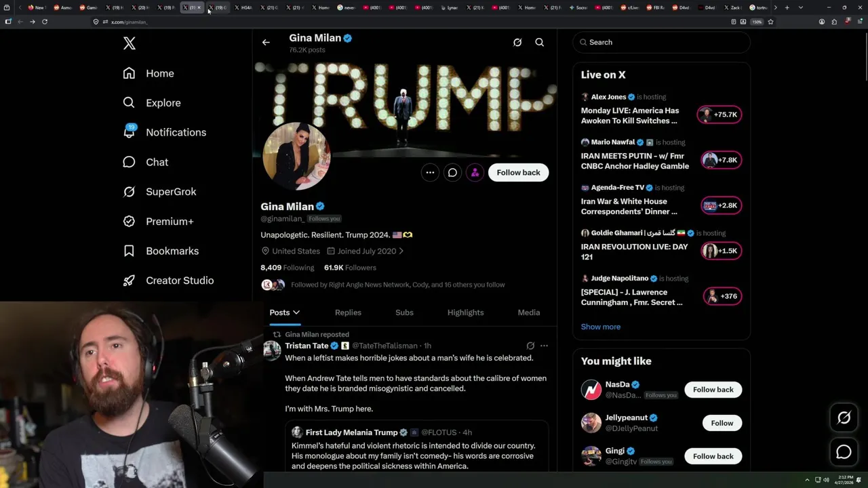Open Home in sidebar
This screenshot has height=488, width=868.
point(149,73)
